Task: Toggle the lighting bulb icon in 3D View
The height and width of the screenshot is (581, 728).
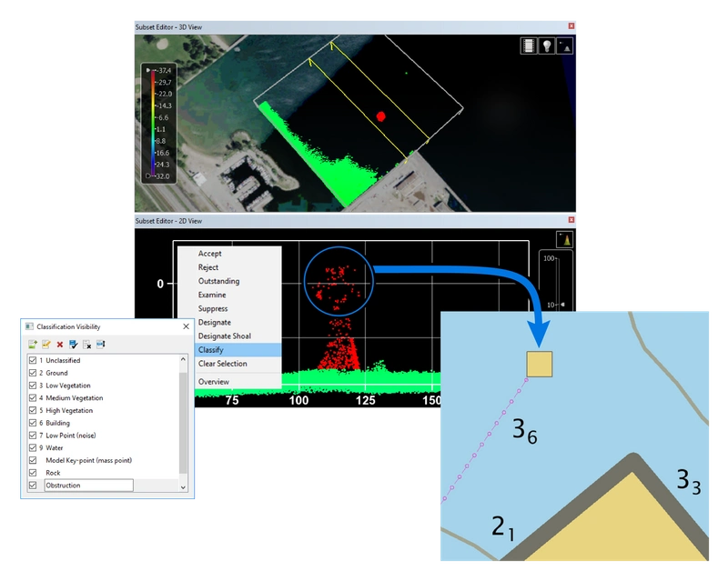Action: point(547,45)
